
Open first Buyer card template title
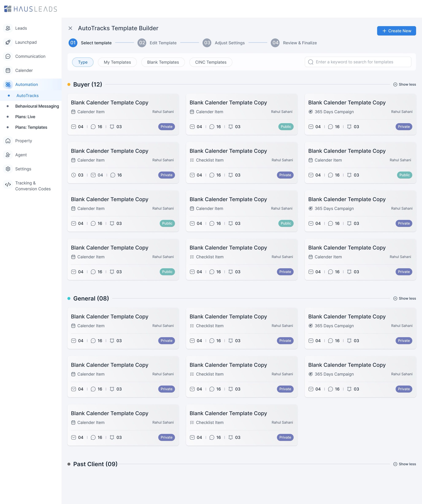tap(110, 103)
